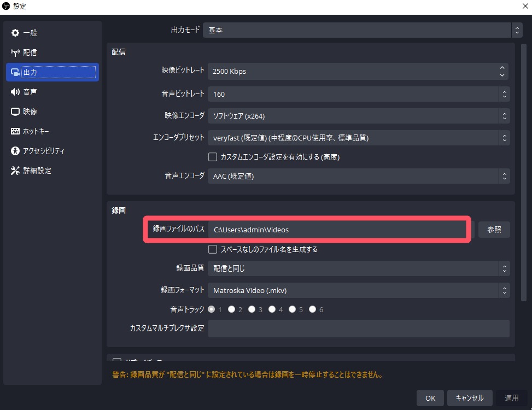
Task: Click the Accessibility (アクセシビリティ) icon
Action: (15, 151)
